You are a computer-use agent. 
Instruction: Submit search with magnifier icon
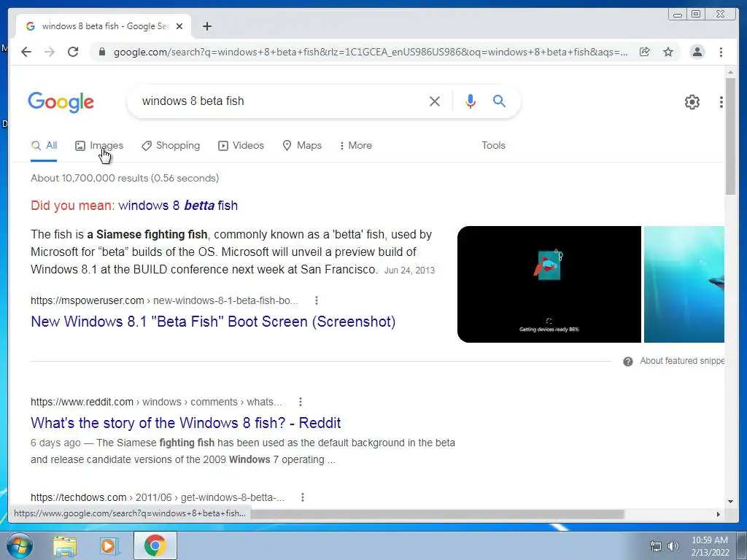click(x=499, y=101)
